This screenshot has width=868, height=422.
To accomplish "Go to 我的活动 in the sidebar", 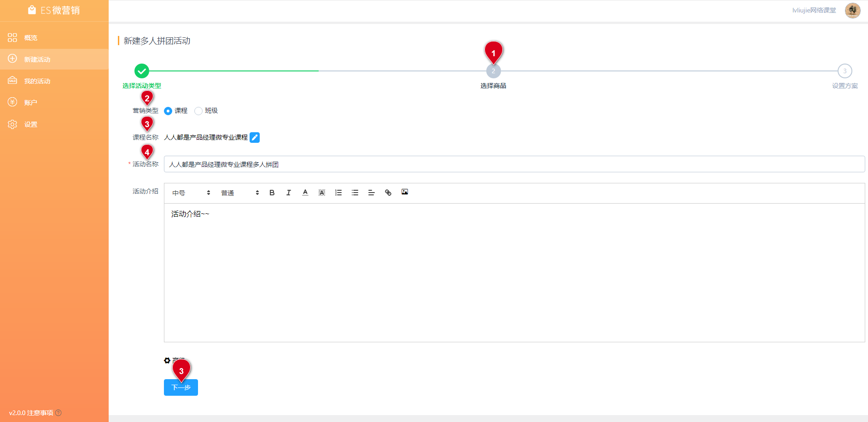I will point(37,81).
